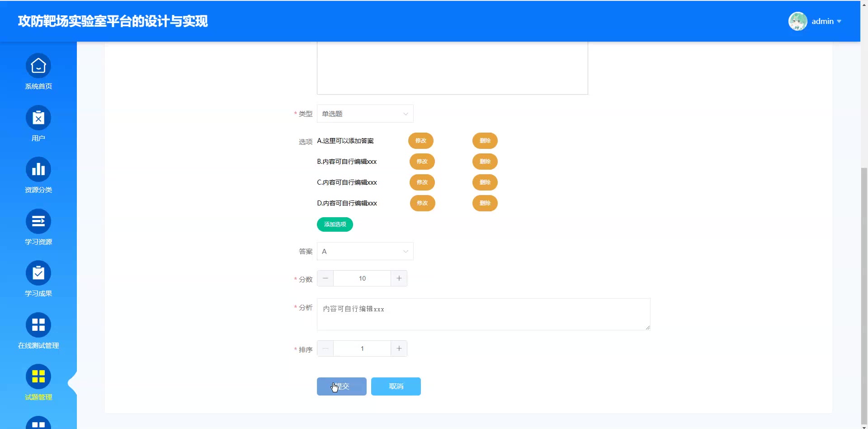
Task: Select the 学习成果 menu label
Action: [38, 294]
